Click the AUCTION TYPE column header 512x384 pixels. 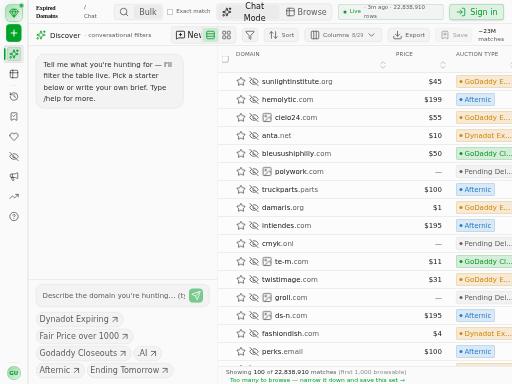(x=477, y=54)
